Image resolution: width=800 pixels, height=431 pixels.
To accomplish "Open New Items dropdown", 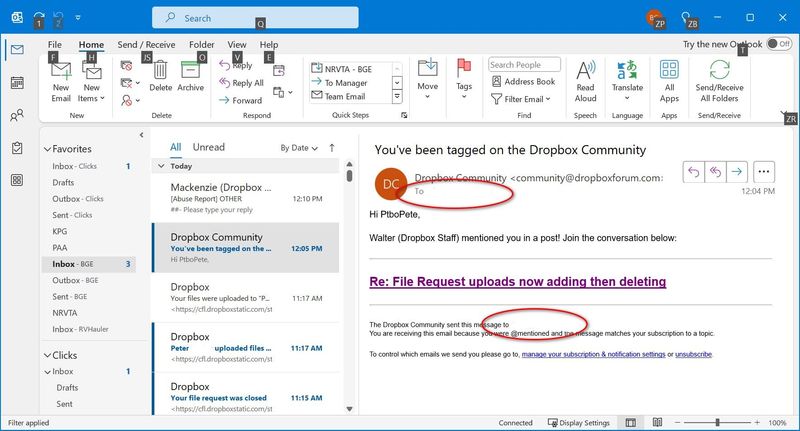I will coord(91,83).
